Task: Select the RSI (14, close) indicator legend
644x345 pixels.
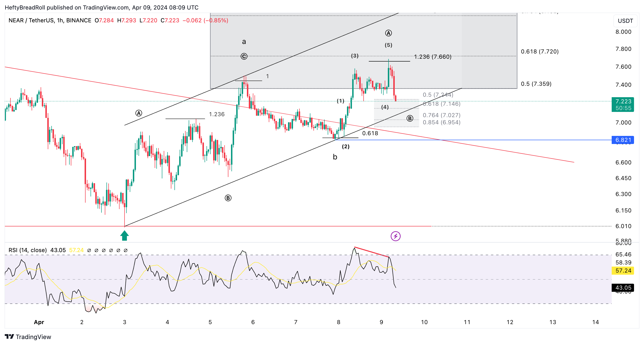Action: coord(28,250)
